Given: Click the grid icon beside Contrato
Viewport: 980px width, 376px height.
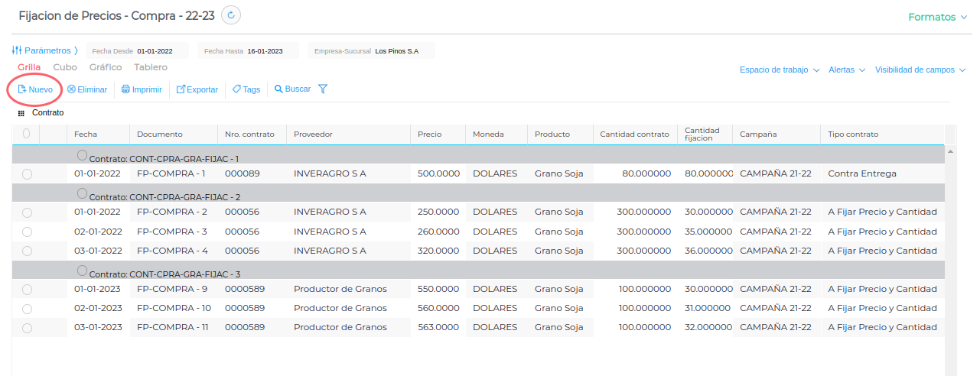Looking at the screenshot, I should click(x=21, y=113).
